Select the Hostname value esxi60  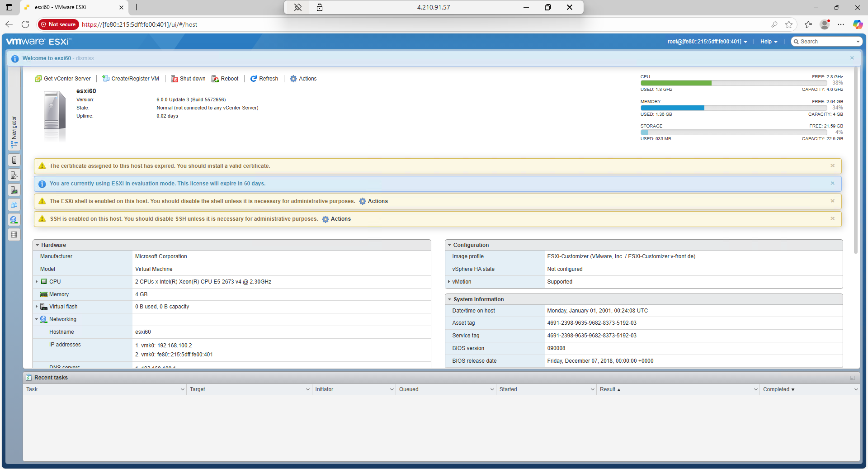pos(143,332)
